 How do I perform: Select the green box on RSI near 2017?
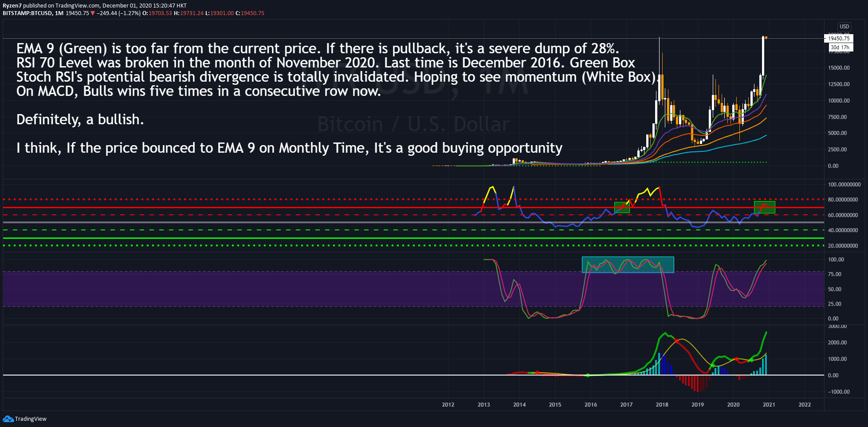click(x=622, y=207)
